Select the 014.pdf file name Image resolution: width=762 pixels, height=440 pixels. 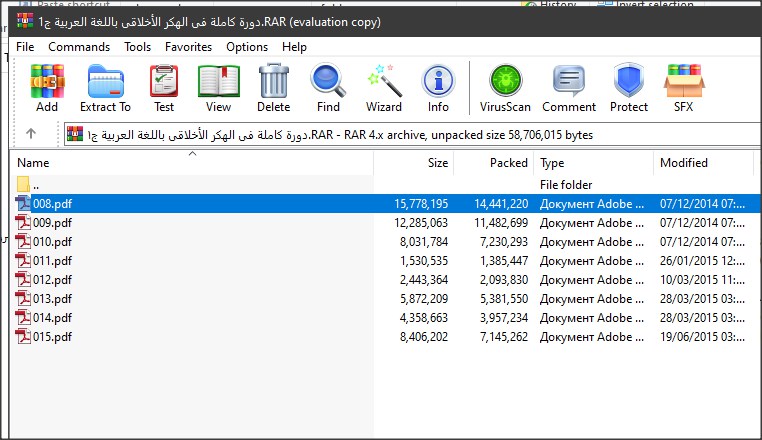coord(52,317)
